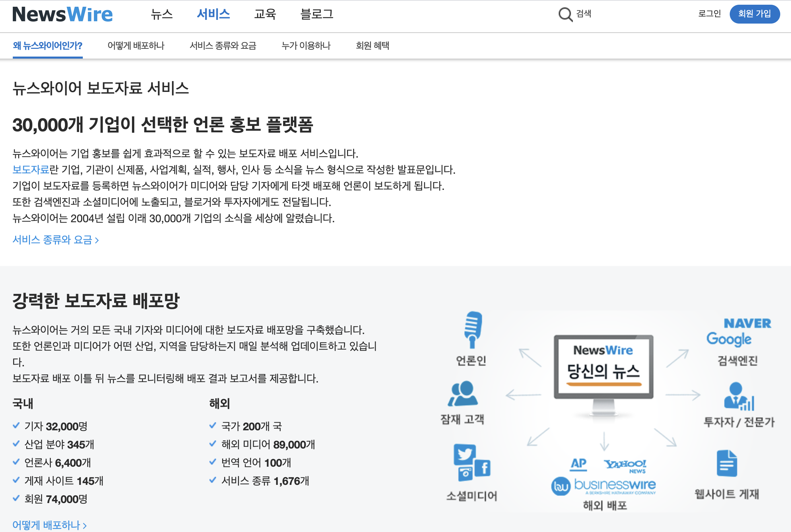Click the NAVER logo in diagram
The height and width of the screenshot is (532, 791).
point(747,323)
